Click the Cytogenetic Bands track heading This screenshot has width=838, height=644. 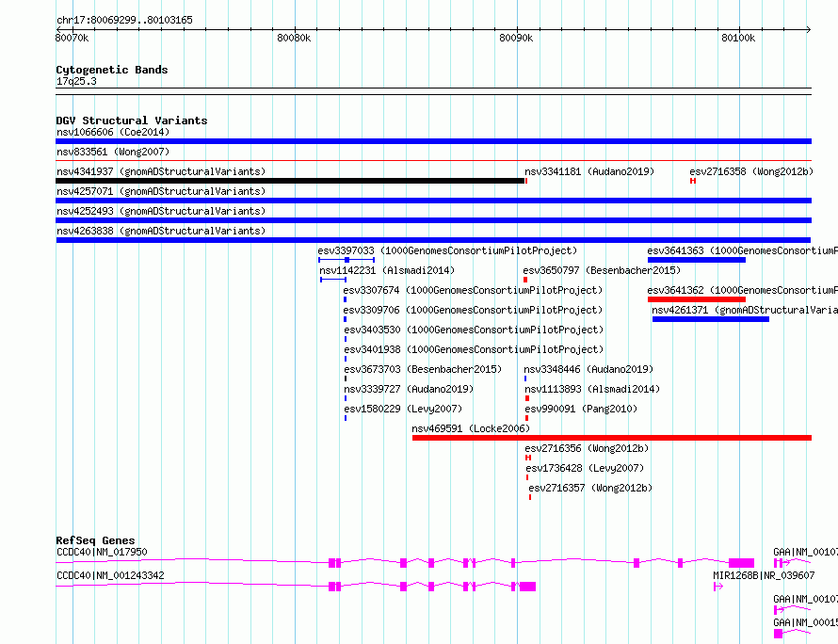tap(112, 70)
